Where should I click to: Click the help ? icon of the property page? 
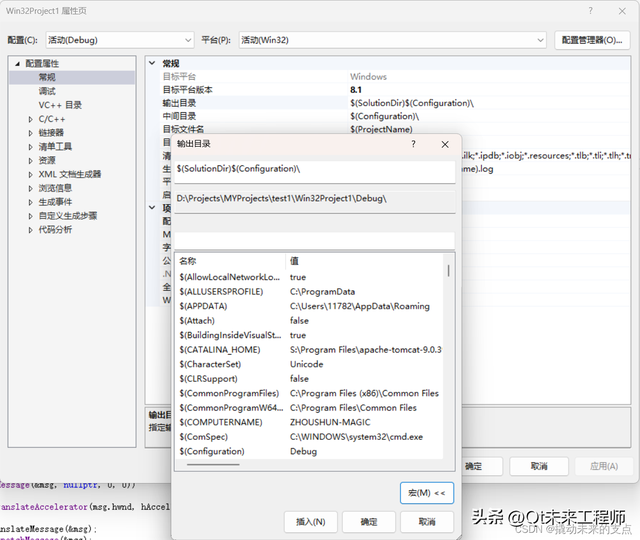[x=591, y=11]
